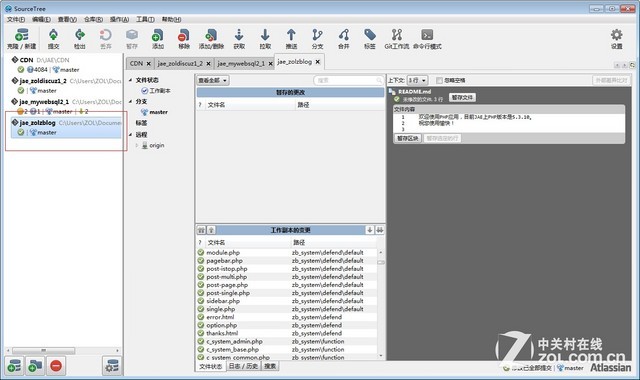Open the 分支 branch toolbar icon
Screen dimensions: 640x380
pos(317,35)
